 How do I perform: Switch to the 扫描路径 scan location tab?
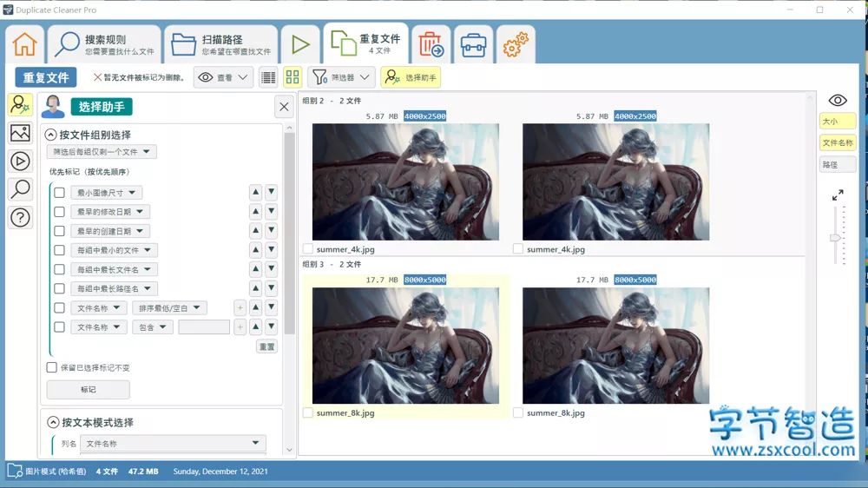(221, 44)
